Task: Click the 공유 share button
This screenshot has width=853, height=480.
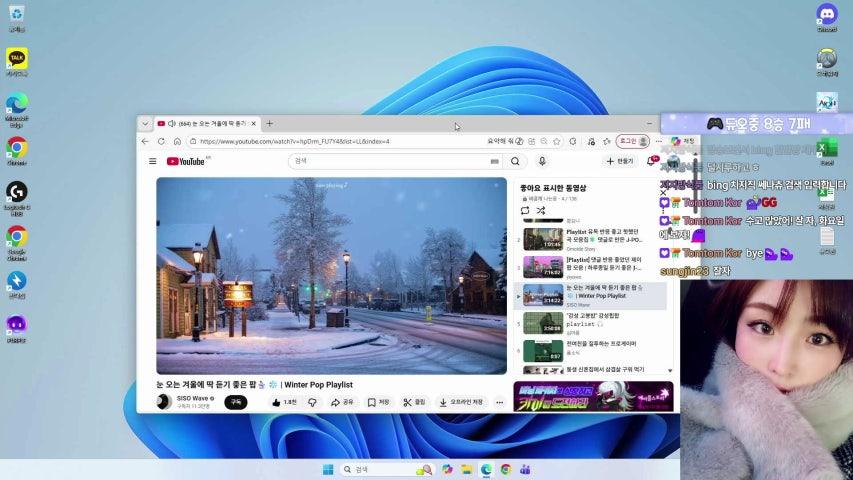Action: point(342,402)
